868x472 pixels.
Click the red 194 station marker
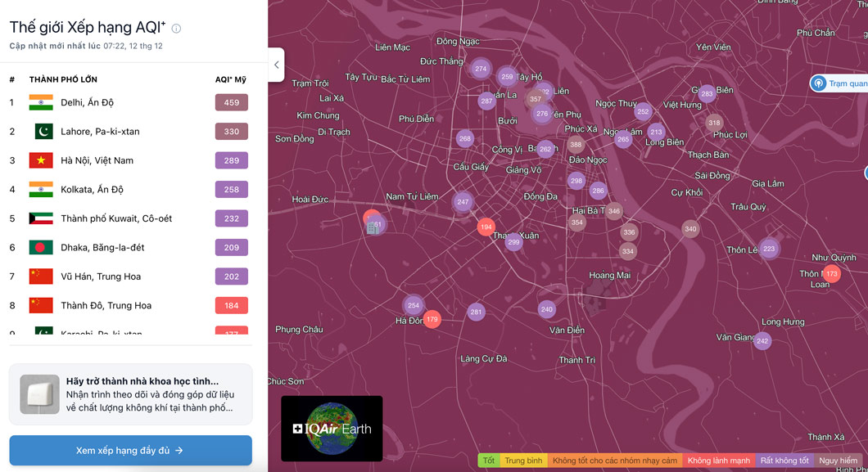(486, 227)
